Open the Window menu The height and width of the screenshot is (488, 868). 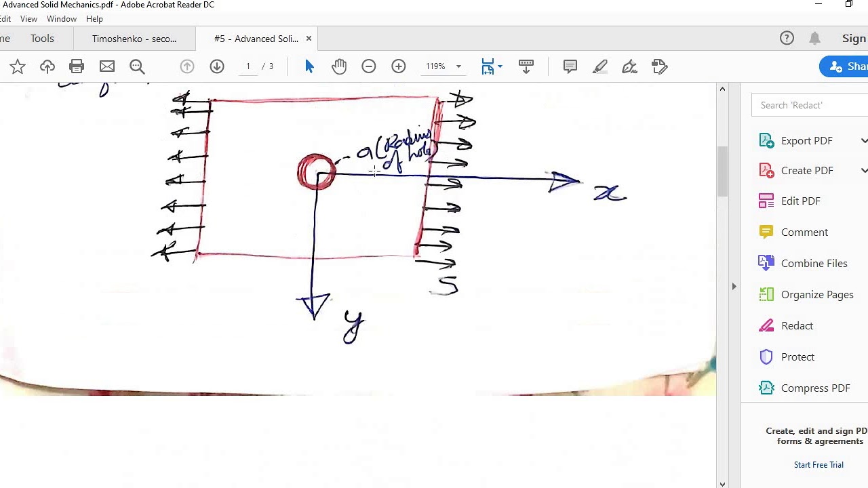click(61, 19)
